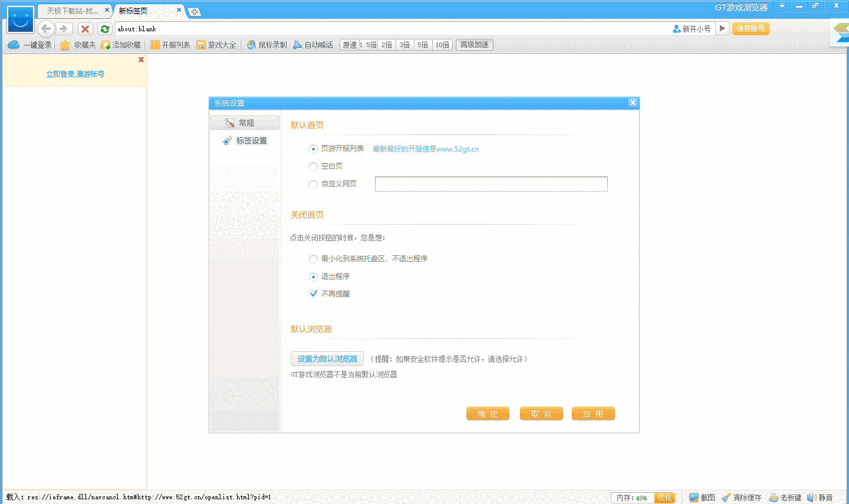The height and width of the screenshot is (504, 849).
Task: Start 鼠标录制 mouse recording
Action: point(266,45)
